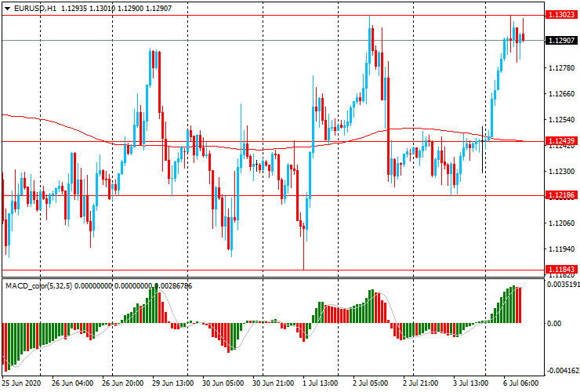The image size is (580, 392).
Task: Select the MACD 0.00 scale label
Action: 553,323
